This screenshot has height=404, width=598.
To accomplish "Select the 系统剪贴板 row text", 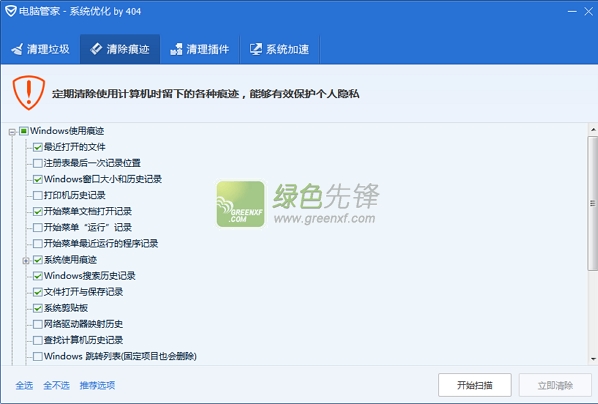I will click(66, 308).
